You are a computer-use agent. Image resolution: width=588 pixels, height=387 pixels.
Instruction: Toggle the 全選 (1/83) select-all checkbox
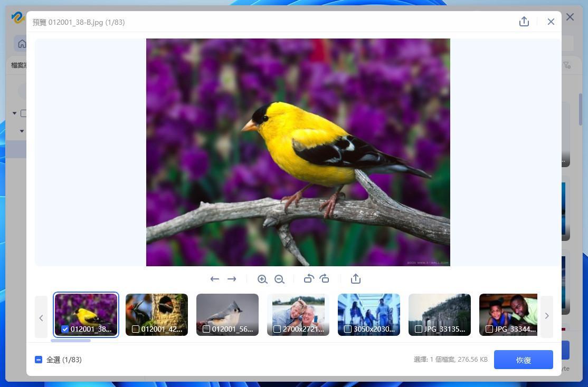click(38, 360)
